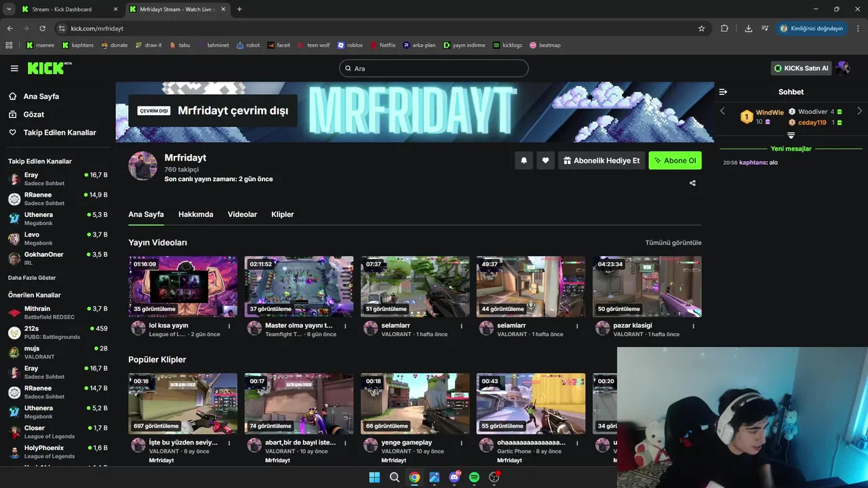Open options for pazar klasigi video
The height and width of the screenshot is (488, 868).
click(693, 326)
